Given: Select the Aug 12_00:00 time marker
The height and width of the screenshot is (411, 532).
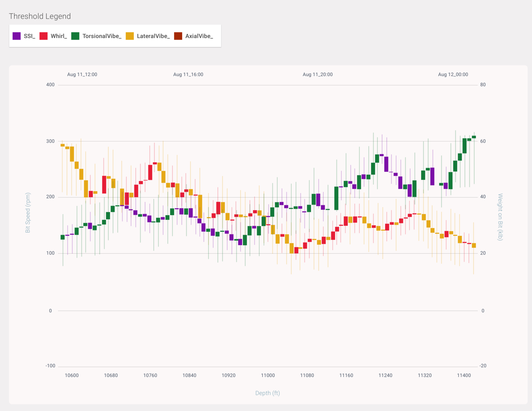Looking at the screenshot, I should click(453, 74).
